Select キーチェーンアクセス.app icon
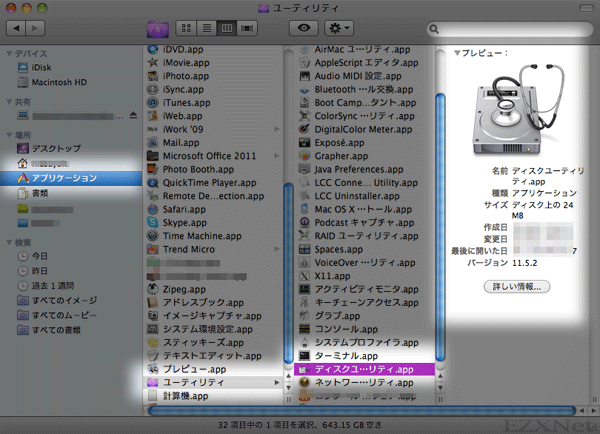 point(304,303)
